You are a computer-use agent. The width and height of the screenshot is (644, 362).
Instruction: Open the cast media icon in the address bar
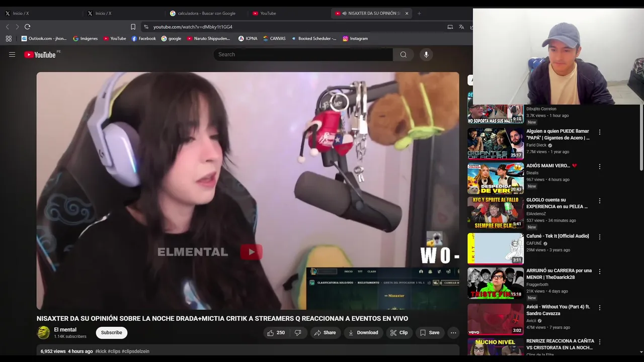[450, 27]
